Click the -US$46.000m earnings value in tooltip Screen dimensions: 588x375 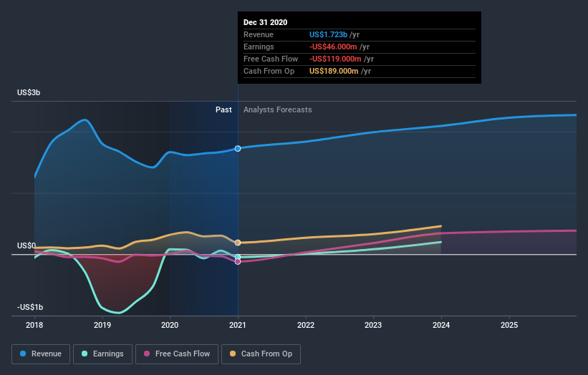pos(333,47)
